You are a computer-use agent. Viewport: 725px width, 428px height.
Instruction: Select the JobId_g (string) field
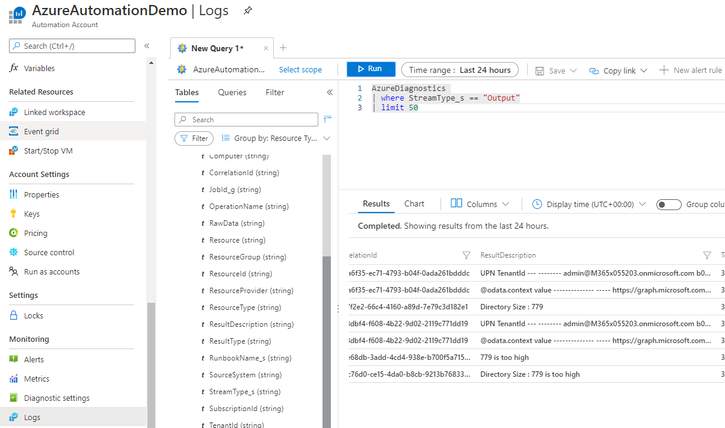point(235,190)
